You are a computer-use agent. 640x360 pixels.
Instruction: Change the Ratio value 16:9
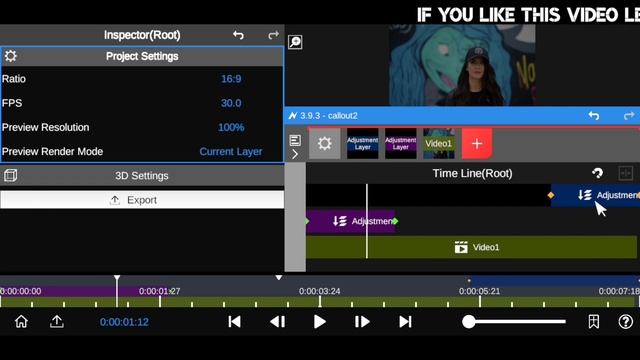231,79
